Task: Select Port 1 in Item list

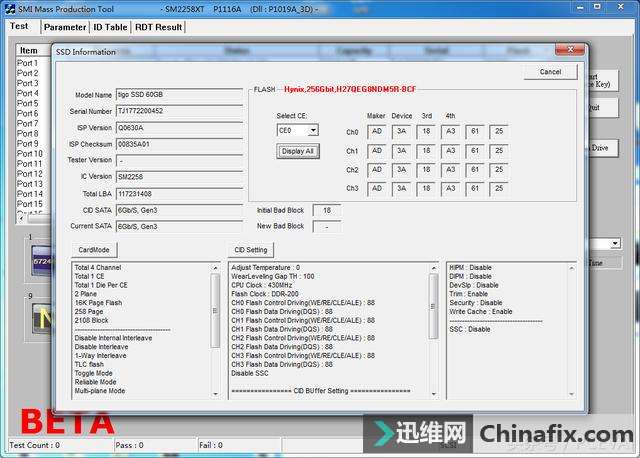Action: 27,63
